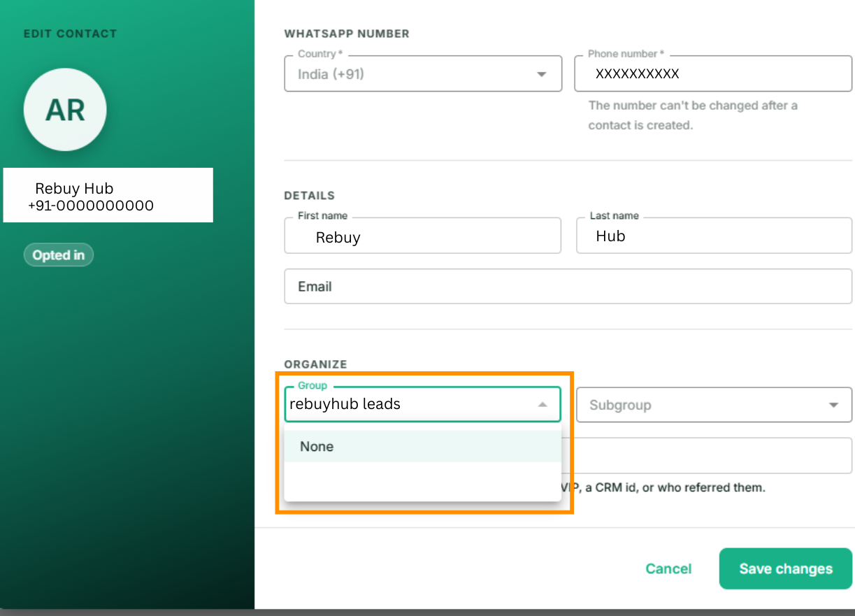Open the Subgroup dropdown
855x616 pixels.
pos(714,405)
